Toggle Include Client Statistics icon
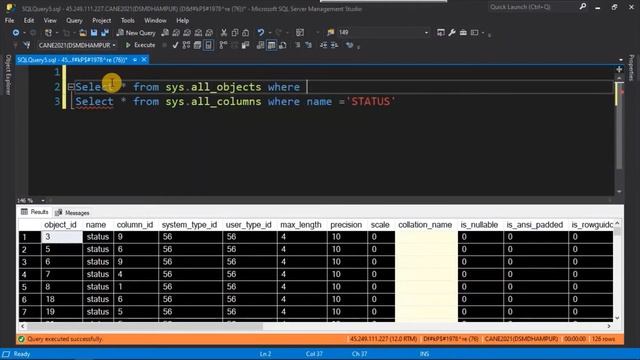 [246, 45]
